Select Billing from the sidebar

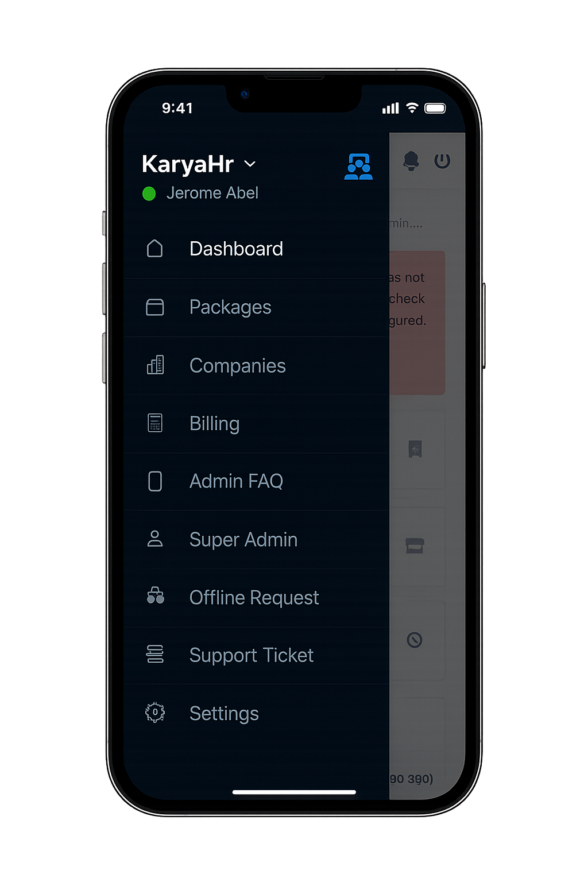214,424
